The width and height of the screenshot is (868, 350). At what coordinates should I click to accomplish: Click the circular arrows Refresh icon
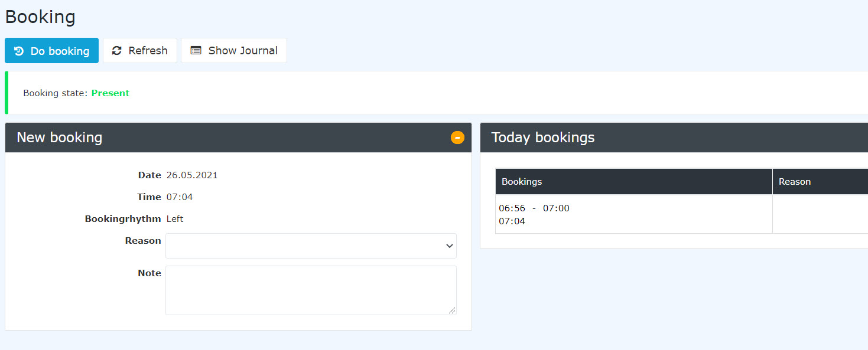117,51
